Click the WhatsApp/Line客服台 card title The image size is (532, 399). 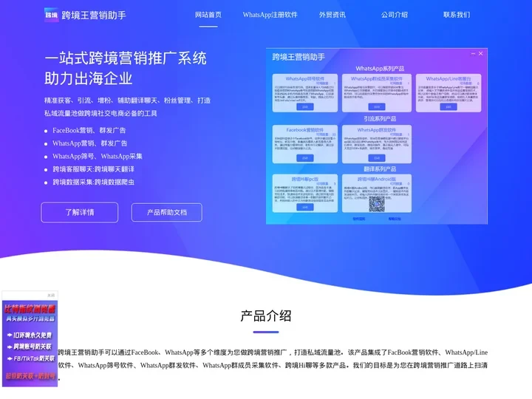click(x=449, y=79)
